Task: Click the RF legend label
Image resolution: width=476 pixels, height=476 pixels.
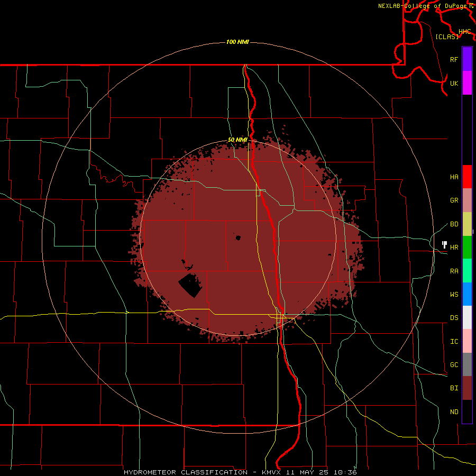Action: pyautogui.click(x=454, y=59)
